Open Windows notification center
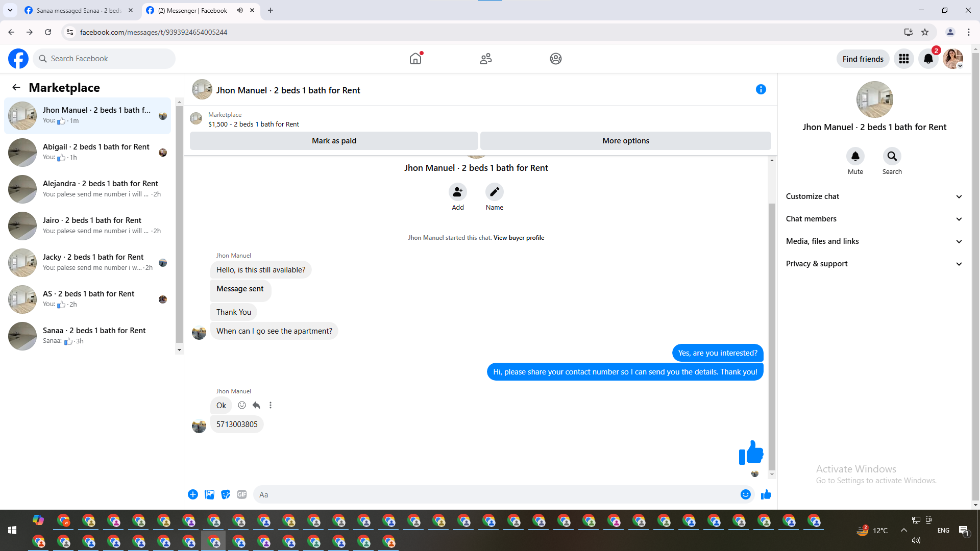The width and height of the screenshot is (980, 551). (964, 531)
